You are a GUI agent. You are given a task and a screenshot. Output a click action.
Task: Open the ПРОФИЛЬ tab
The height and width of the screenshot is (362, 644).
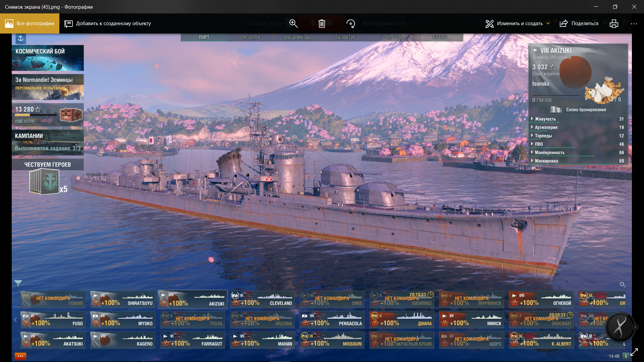tap(392, 37)
